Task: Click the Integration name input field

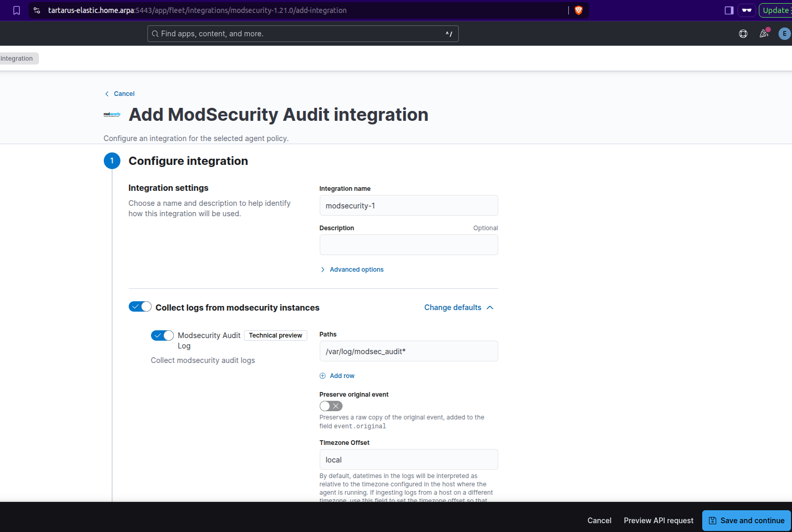Action: pyautogui.click(x=408, y=206)
